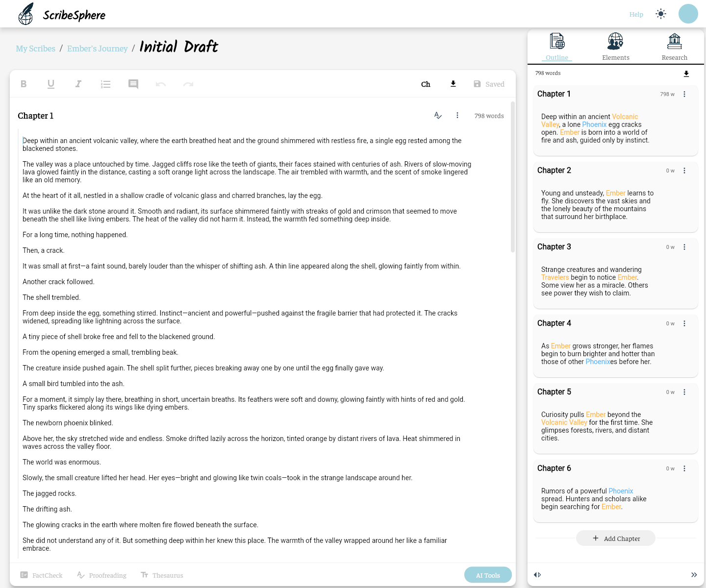706x588 pixels.
Task: Click the Add Chapter button
Action: click(x=616, y=538)
